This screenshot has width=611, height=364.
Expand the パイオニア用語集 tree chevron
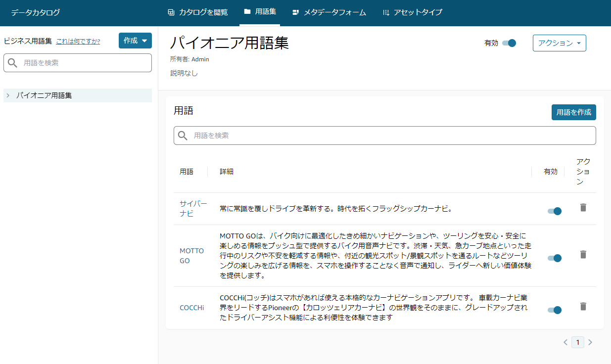pyautogui.click(x=8, y=95)
